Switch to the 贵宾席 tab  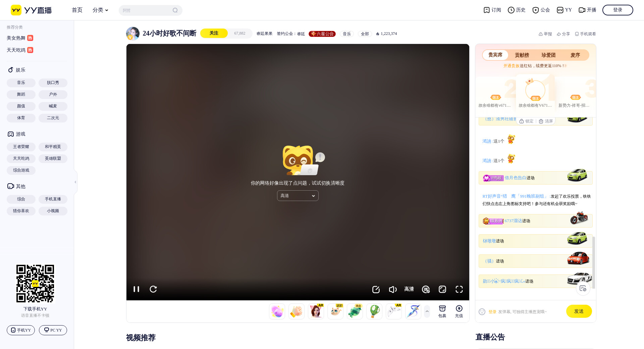click(x=495, y=55)
